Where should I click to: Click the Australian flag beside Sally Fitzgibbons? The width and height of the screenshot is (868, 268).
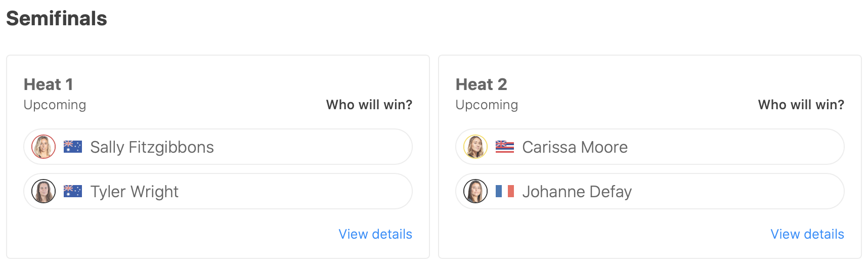(73, 147)
